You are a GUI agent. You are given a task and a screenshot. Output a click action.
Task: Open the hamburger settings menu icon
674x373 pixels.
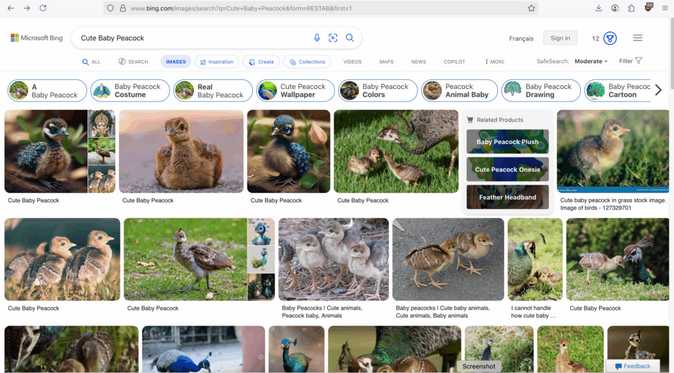[637, 38]
